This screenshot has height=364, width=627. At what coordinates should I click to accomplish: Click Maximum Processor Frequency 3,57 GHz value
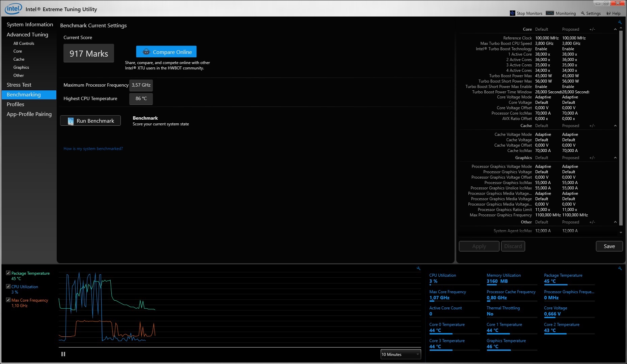(141, 85)
